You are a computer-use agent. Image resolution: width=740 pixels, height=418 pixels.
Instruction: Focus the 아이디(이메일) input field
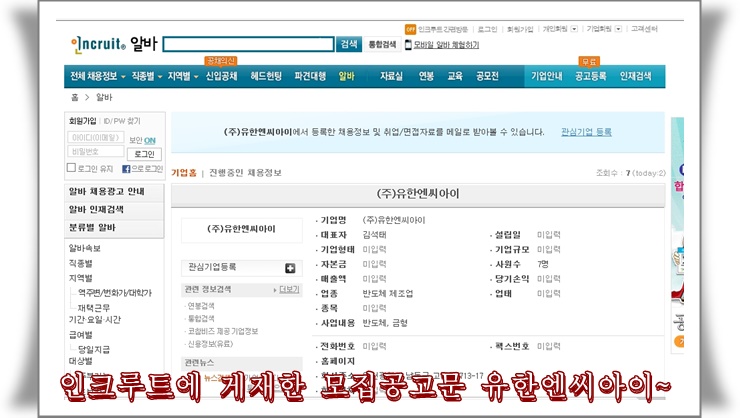pyautogui.click(x=96, y=137)
